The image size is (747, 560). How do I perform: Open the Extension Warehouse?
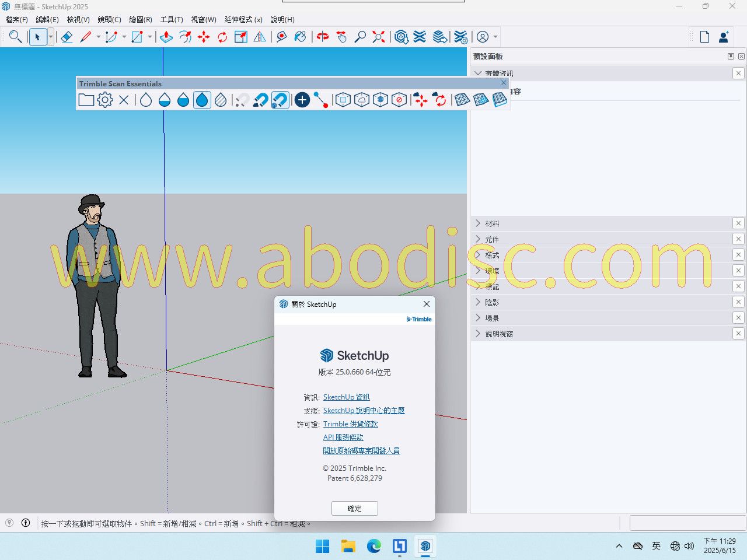[x=420, y=37]
